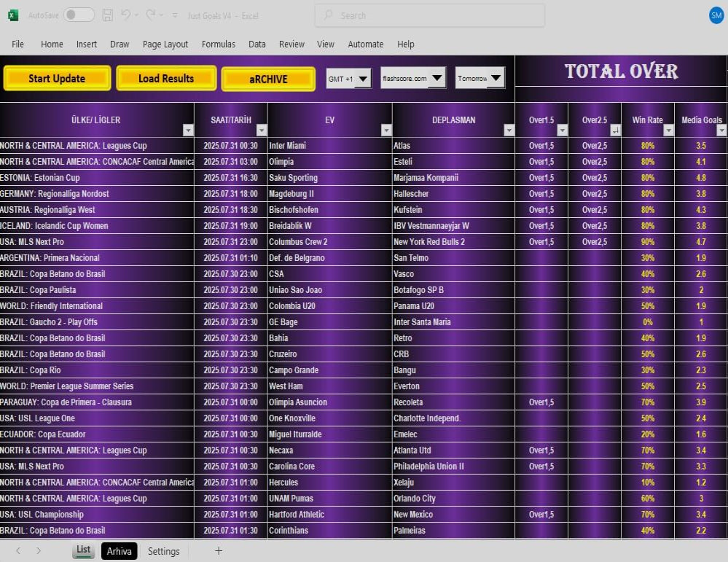Select the West Ham cell
The width and height of the screenshot is (728, 562).
click(x=329, y=386)
